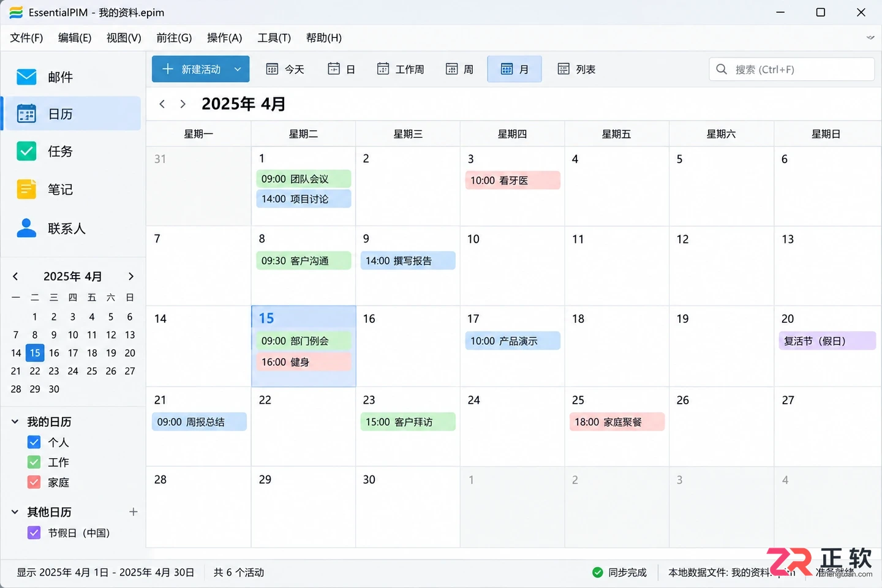This screenshot has width=882, height=588.
Task: Open the 视图(V) menu
Action: pyautogui.click(x=124, y=38)
